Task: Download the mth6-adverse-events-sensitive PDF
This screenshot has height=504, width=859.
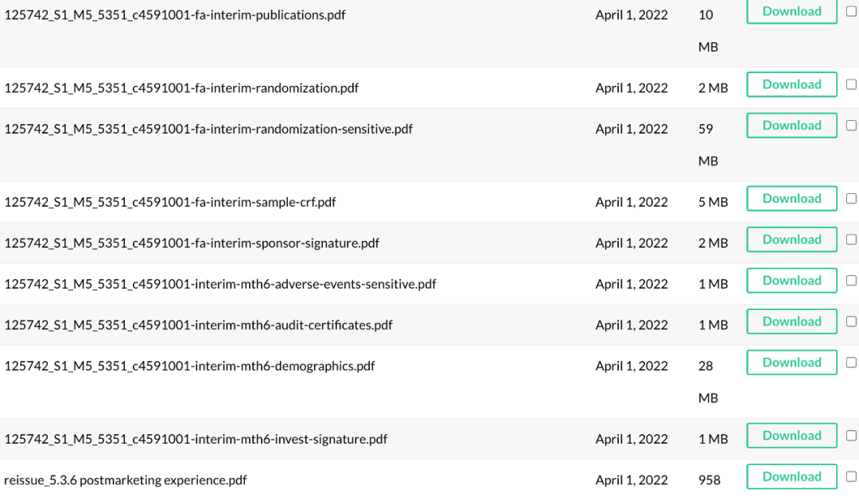Action: click(x=791, y=281)
